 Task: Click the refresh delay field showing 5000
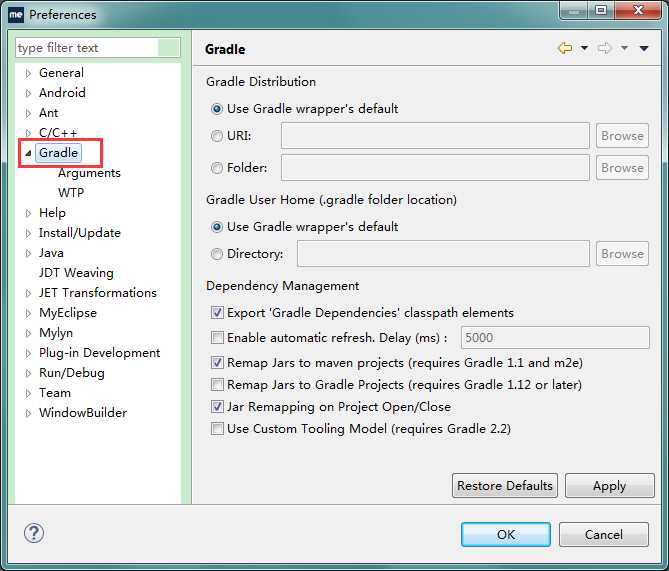[555, 338]
